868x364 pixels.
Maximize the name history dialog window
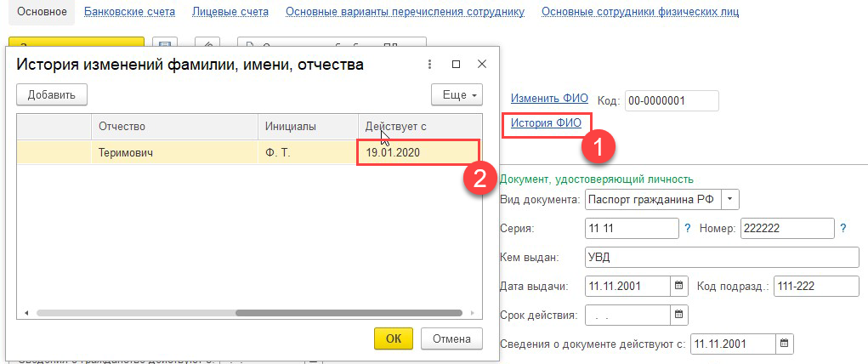(x=456, y=65)
